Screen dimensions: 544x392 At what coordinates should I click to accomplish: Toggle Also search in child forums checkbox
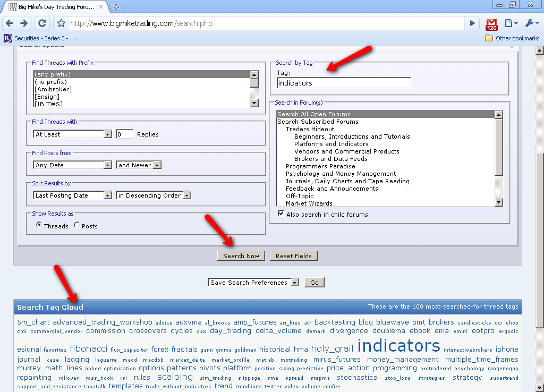coord(281,214)
